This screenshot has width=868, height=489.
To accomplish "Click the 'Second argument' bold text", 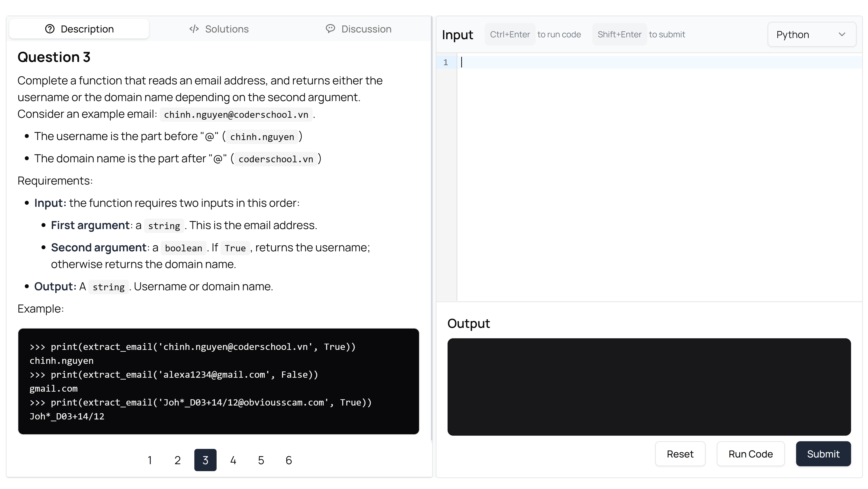I will [99, 247].
